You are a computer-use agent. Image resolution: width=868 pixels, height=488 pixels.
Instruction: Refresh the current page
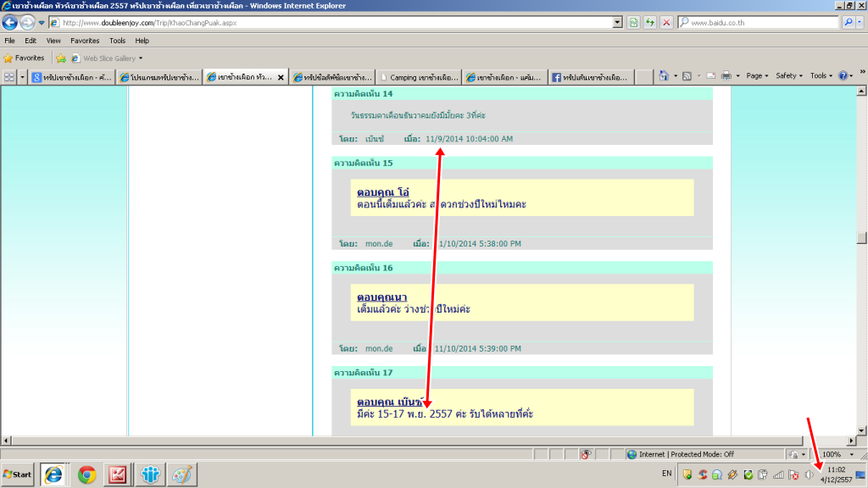(x=650, y=23)
